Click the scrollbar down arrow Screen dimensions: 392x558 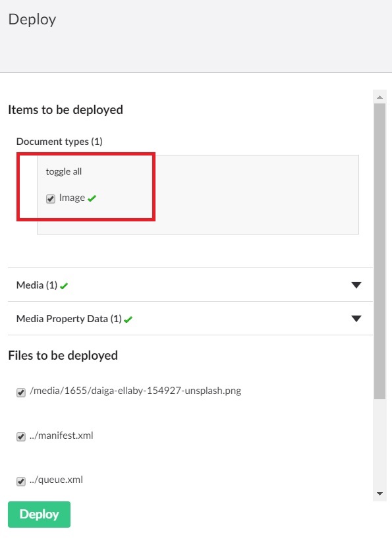pos(379,493)
